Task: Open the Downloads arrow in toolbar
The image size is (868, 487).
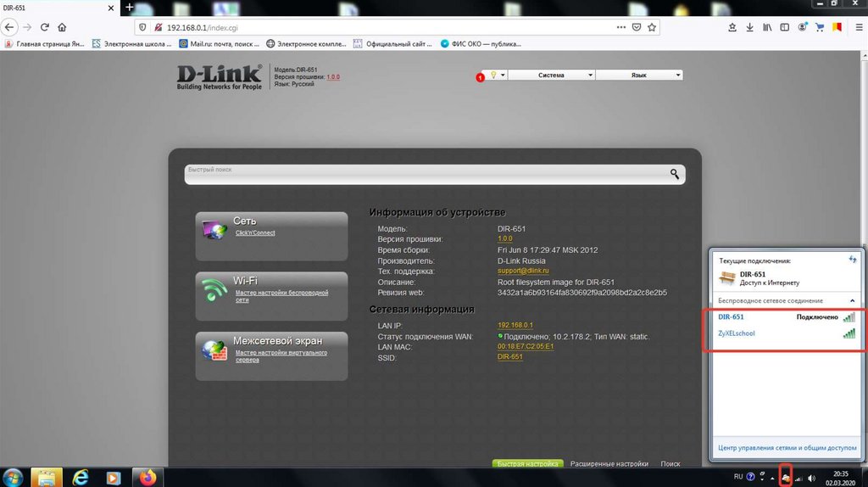Action: [x=749, y=27]
